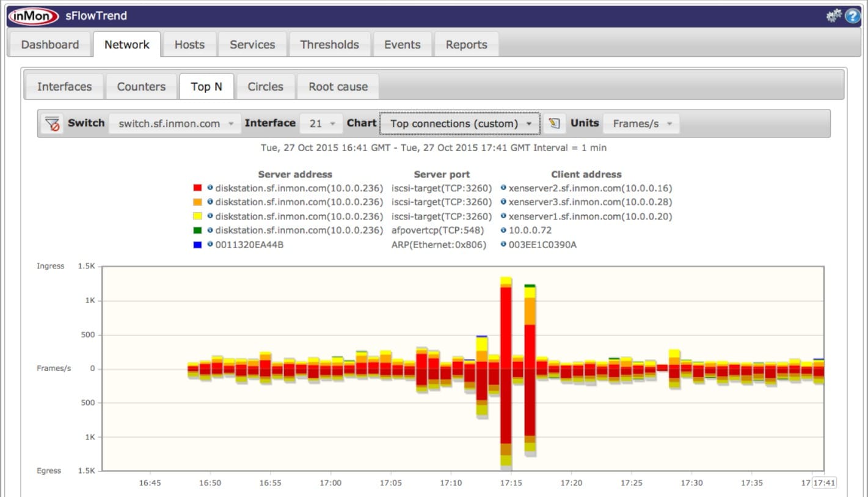Expand the Switch dropdown switch.sf.inmon.com
The image size is (868, 497).
[x=175, y=123]
